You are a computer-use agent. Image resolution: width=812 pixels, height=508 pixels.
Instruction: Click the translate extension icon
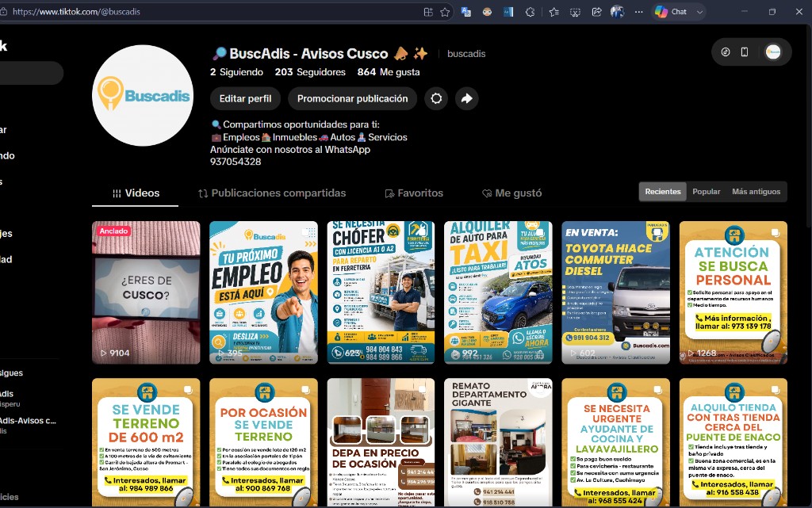465,12
